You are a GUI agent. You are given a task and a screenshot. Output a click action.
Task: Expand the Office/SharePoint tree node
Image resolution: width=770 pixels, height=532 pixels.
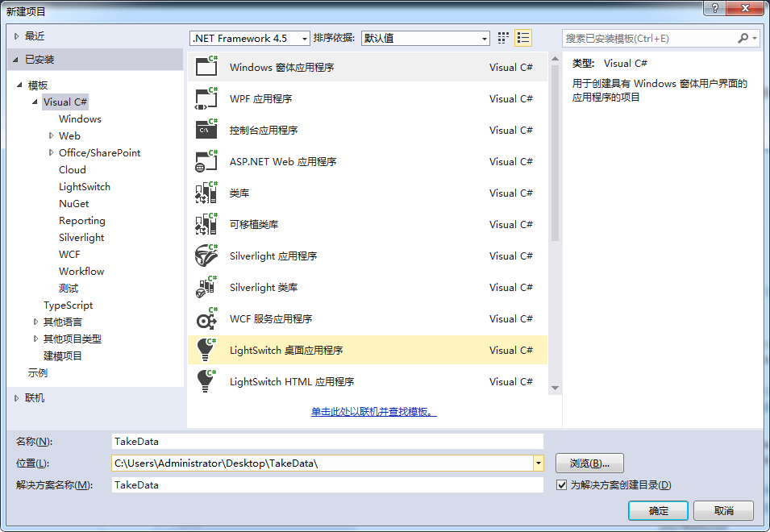(x=51, y=152)
